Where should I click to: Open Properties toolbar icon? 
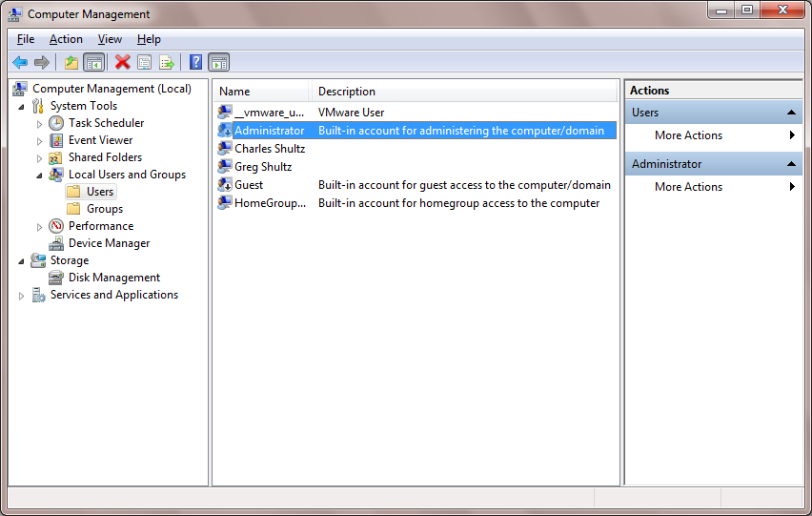click(145, 63)
